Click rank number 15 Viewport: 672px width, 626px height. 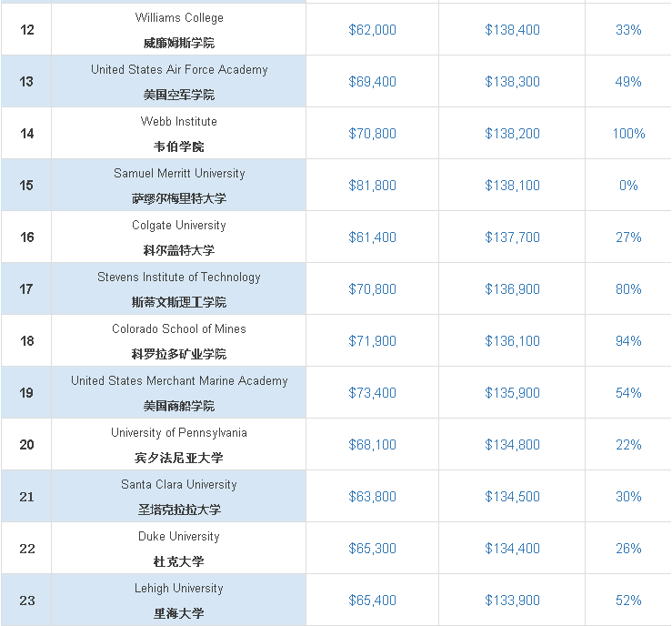pos(26,186)
